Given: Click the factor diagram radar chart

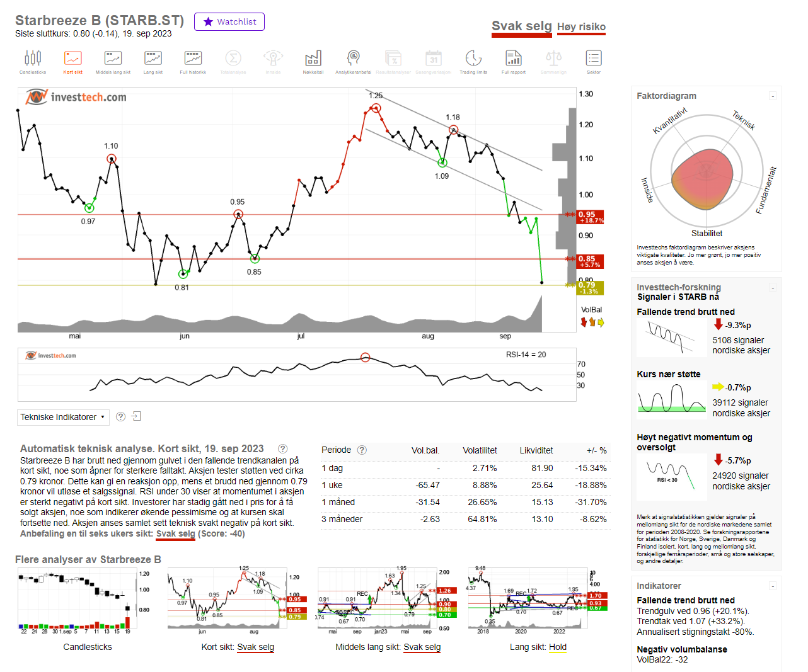Looking at the screenshot, I should (707, 171).
